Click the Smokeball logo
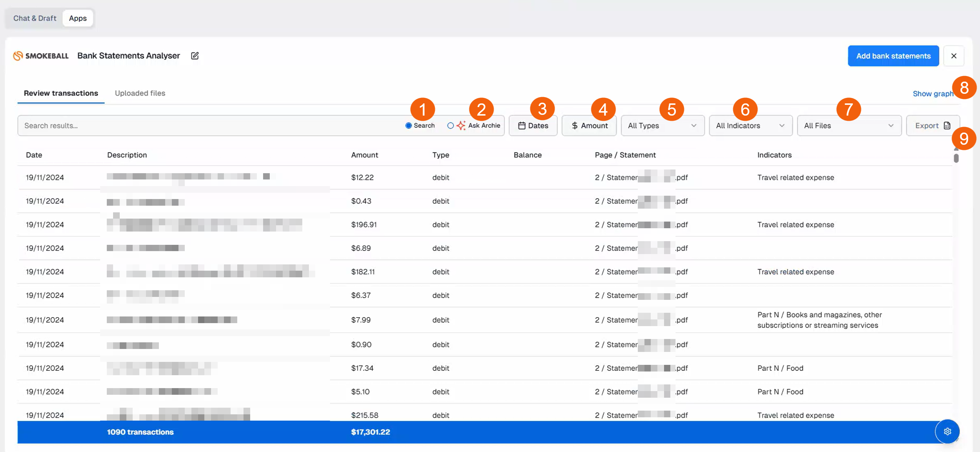Screen dimensions: 980x452 (41, 56)
